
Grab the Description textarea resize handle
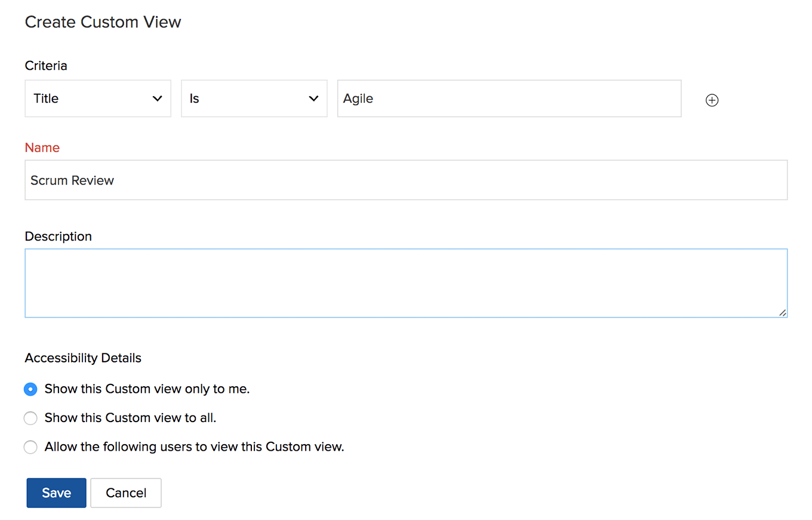(x=782, y=312)
